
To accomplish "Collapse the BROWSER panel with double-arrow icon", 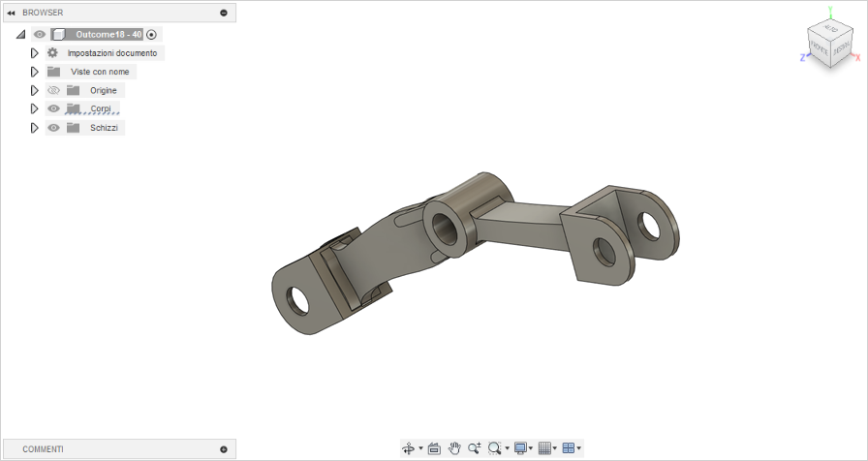I will [11, 13].
